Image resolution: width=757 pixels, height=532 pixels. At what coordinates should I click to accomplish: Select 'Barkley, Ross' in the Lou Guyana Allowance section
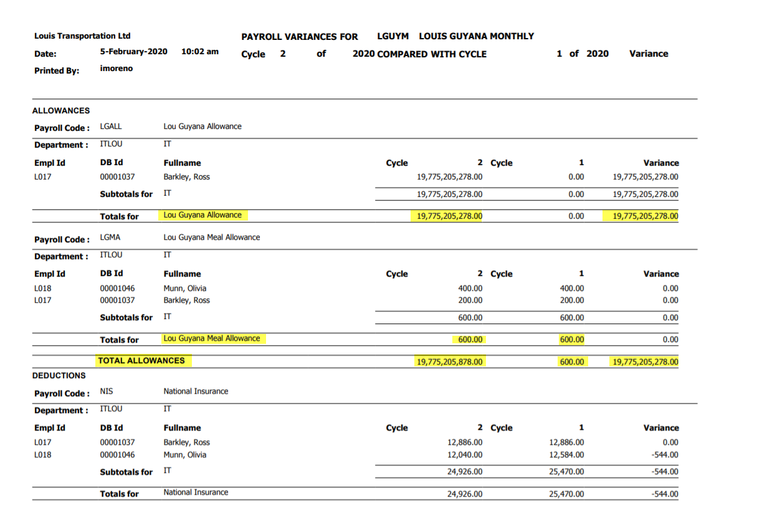click(x=187, y=177)
